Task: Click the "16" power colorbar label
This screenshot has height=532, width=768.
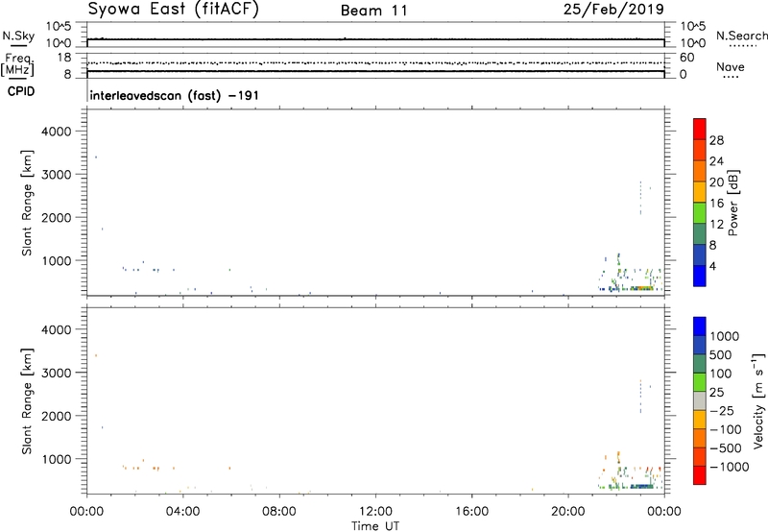Action: (716, 204)
